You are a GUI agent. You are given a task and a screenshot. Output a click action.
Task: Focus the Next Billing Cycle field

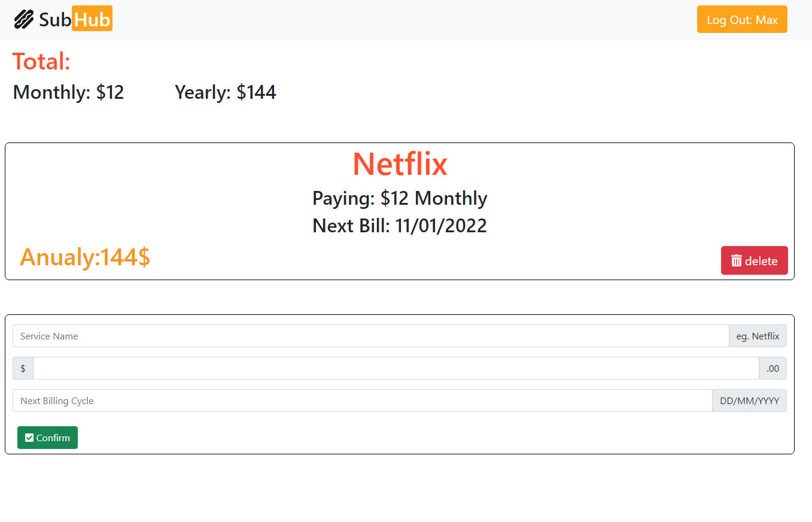click(x=363, y=400)
